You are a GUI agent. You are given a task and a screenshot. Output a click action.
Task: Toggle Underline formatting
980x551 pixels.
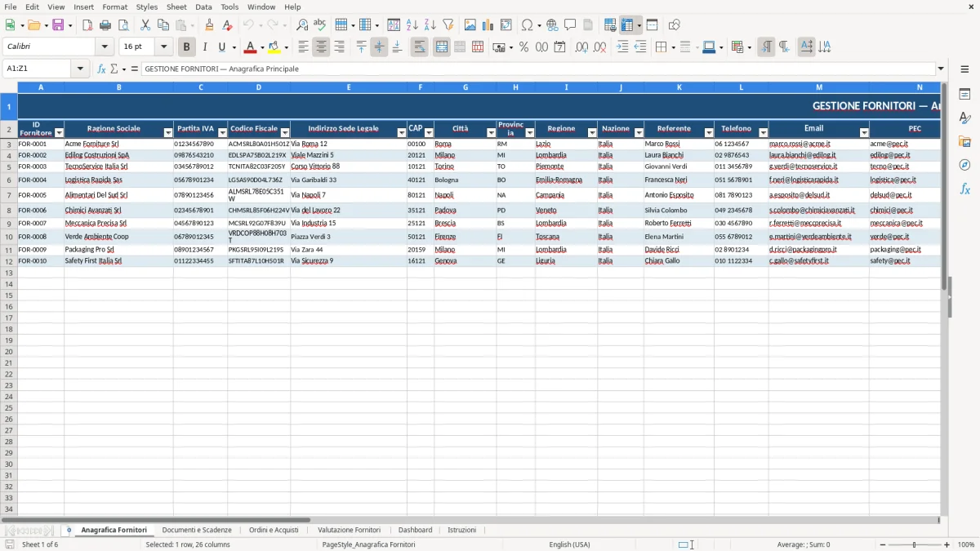221,47
